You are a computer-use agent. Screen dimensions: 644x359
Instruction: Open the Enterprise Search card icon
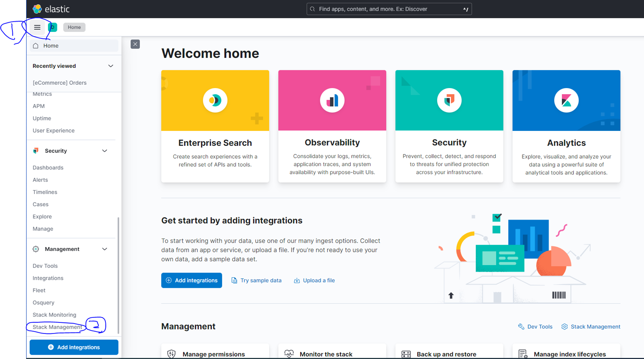click(x=215, y=100)
